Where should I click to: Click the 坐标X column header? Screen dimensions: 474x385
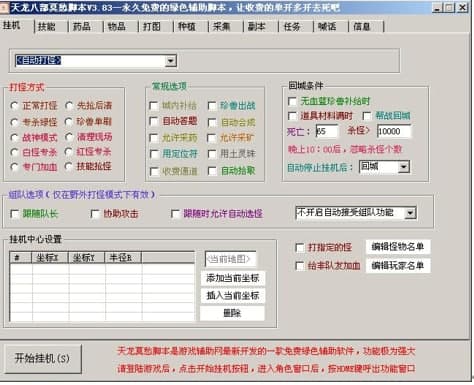(x=50, y=258)
